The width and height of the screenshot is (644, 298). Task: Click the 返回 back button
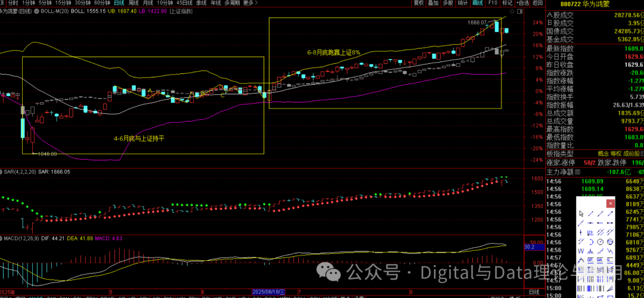pos(537,3)
